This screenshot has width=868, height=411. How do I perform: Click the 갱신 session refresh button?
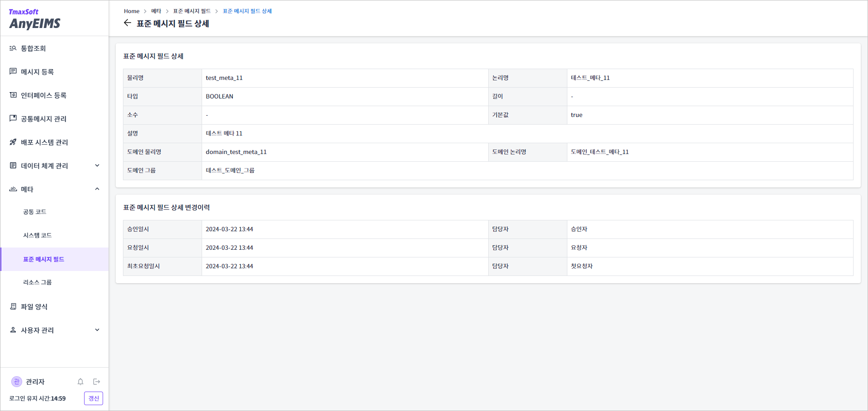click(94, 398)
